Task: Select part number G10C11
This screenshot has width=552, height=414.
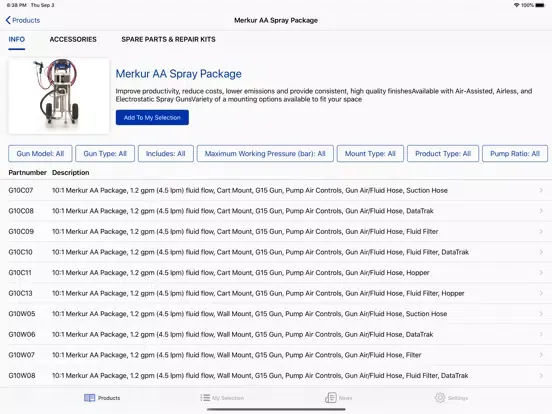Action: [x=20, y=272]
